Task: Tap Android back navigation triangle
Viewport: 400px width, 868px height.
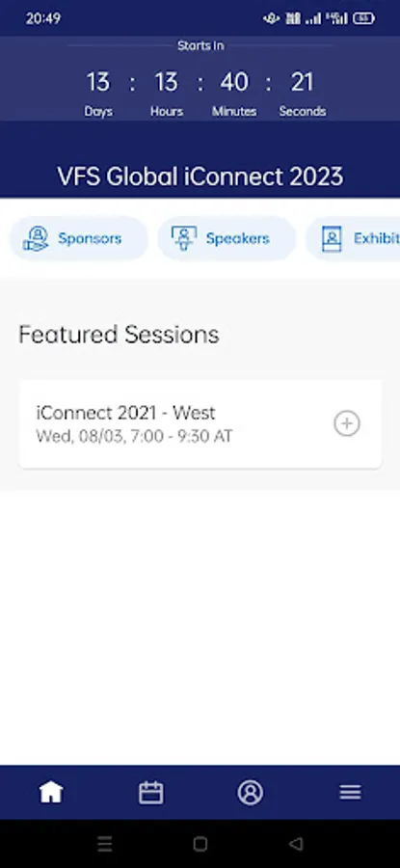Action: point(296,844)
